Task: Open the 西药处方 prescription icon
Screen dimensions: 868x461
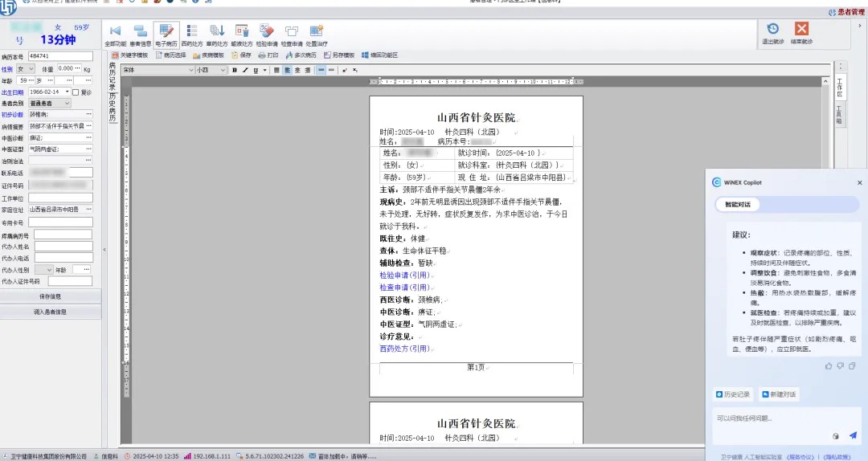Action: (x=192, y=35)
